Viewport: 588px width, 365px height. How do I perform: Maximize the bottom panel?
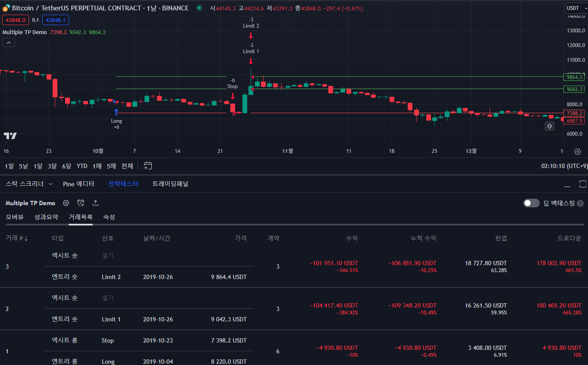point(582,184)
